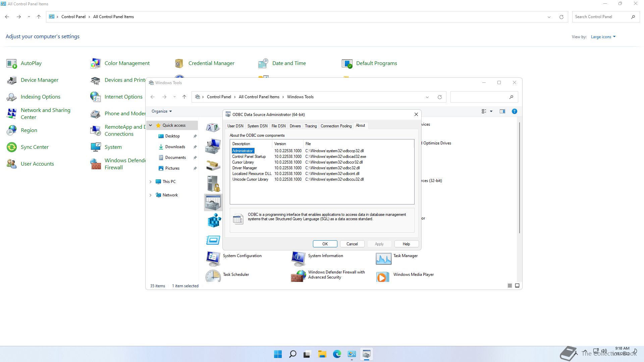Open Internet Options icon
Viewport: 644px width, 362px height.
click(116, 97)
